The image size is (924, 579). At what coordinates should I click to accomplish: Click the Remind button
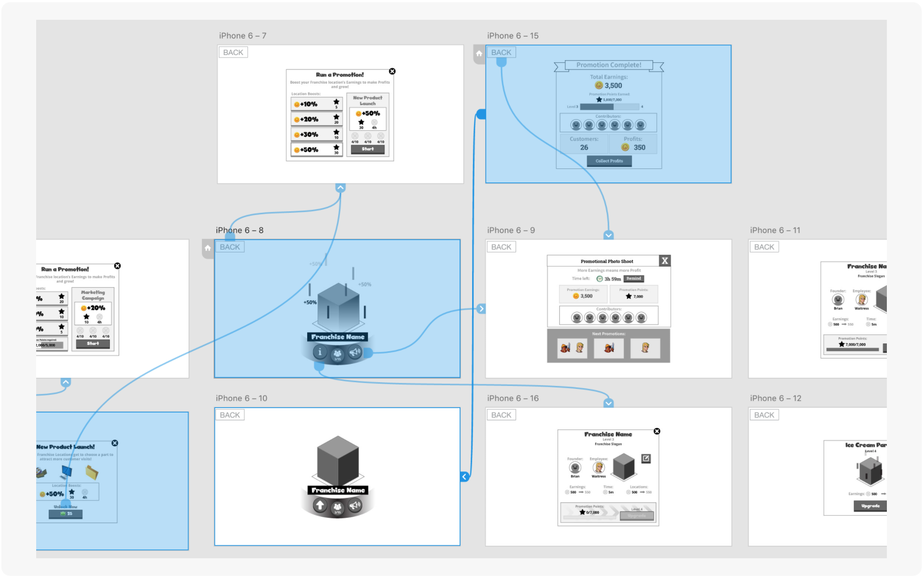(x=634, y=278)
